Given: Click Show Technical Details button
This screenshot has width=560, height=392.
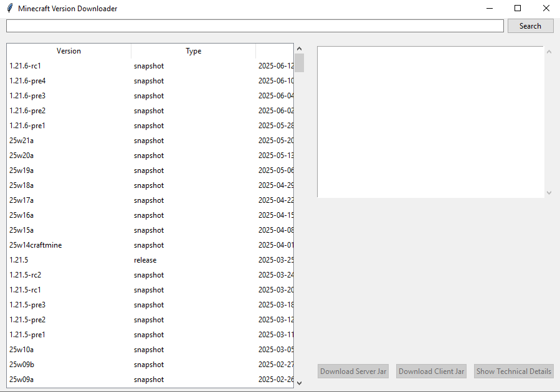Looking at the screenshot, I should (x=513, y=371).
